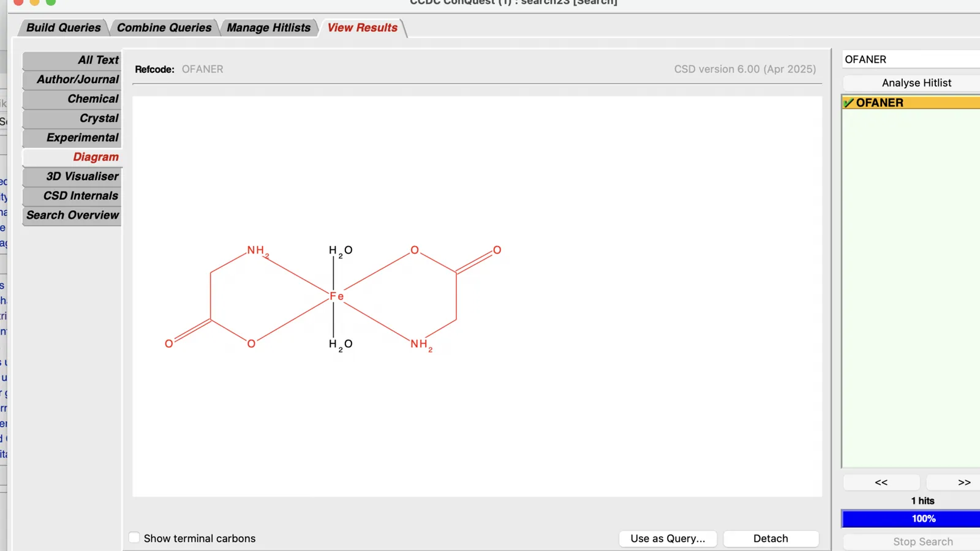Viewport: 980px width, 551px height.
Task: Detach the diagram view
Action: tap(771, 538)
